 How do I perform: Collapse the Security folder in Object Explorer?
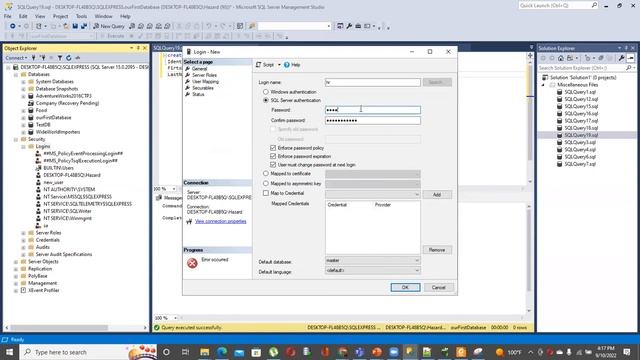point(16,139)
